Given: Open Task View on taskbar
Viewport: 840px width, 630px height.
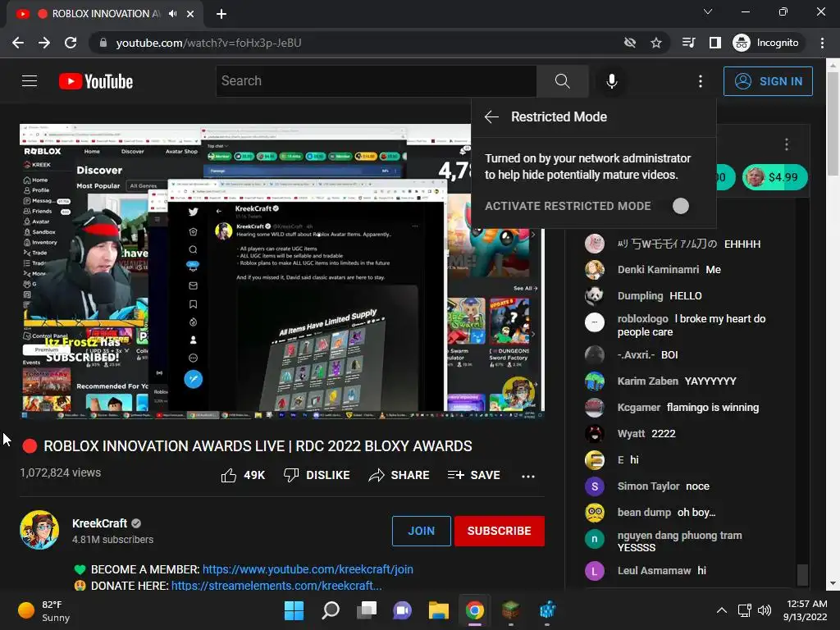Looking at the screenshot, I should (x=367, y=610).
